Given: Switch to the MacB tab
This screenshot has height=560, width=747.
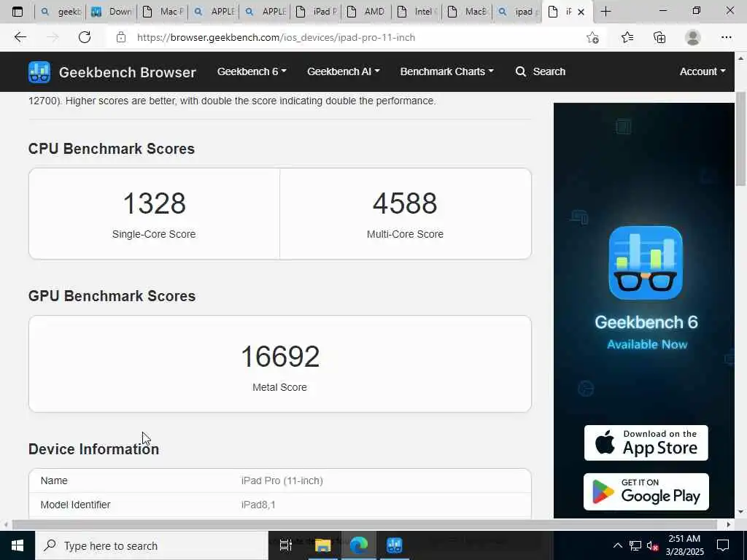Looking at the screenshot, I should pos(469,12).
